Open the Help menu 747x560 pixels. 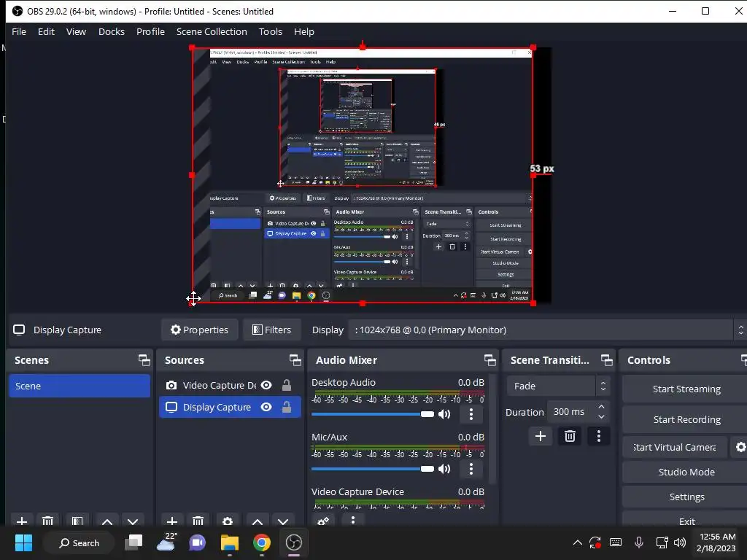click(x=304, y=31)
